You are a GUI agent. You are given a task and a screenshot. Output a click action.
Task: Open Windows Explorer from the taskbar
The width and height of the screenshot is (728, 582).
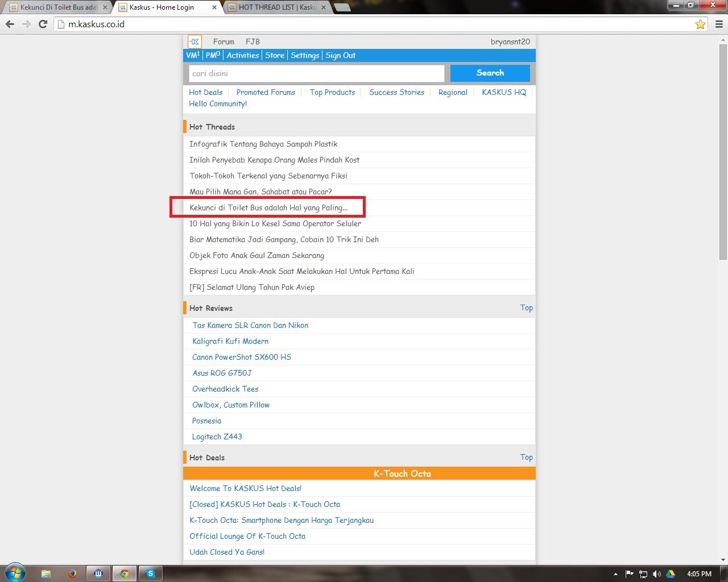(x=46, y=573)
